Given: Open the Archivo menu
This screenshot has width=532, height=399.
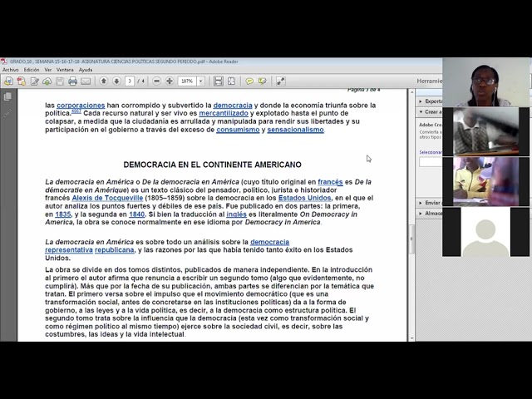Looking at the screenshot, I should [x=11, y=70].
